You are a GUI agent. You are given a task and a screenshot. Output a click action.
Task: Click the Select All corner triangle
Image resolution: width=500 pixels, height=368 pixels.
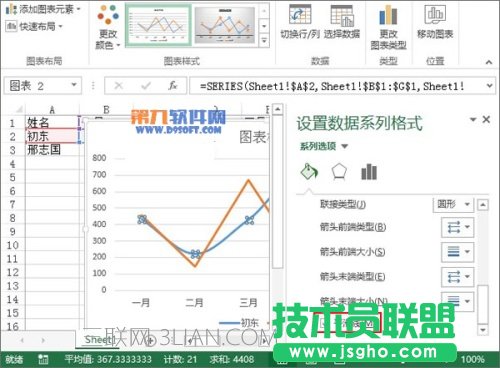[18, 109]
